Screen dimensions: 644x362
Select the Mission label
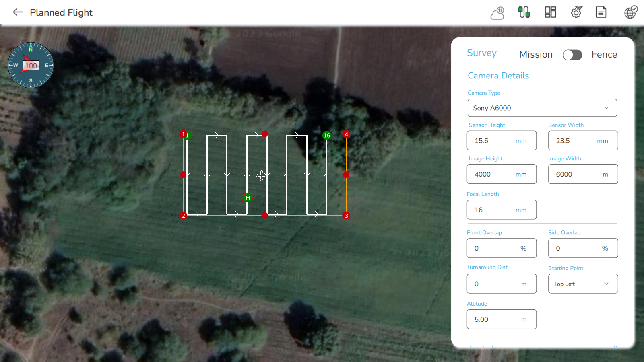click(x=536, y=55)
